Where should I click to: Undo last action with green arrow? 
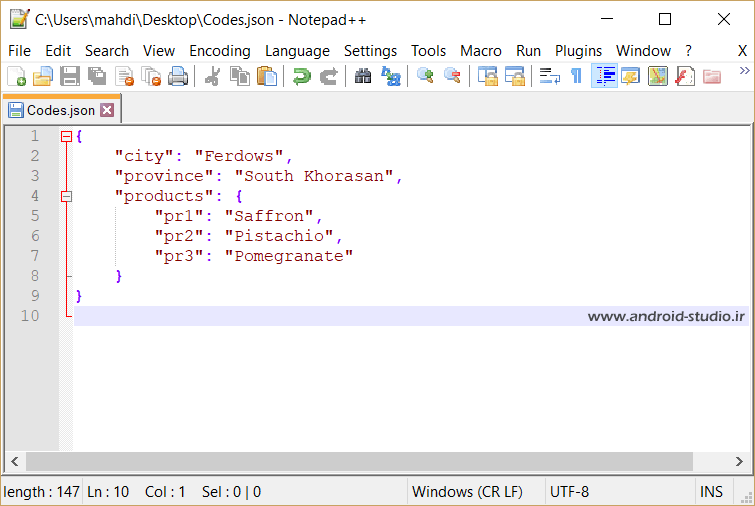(302, 76)
